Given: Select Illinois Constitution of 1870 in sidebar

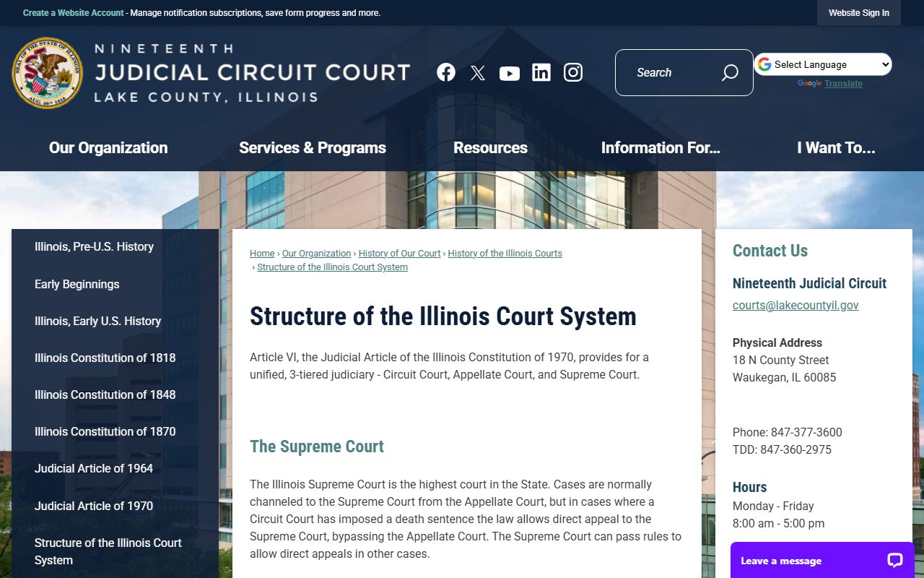Looking at the screenshot, I should [115, 431].
